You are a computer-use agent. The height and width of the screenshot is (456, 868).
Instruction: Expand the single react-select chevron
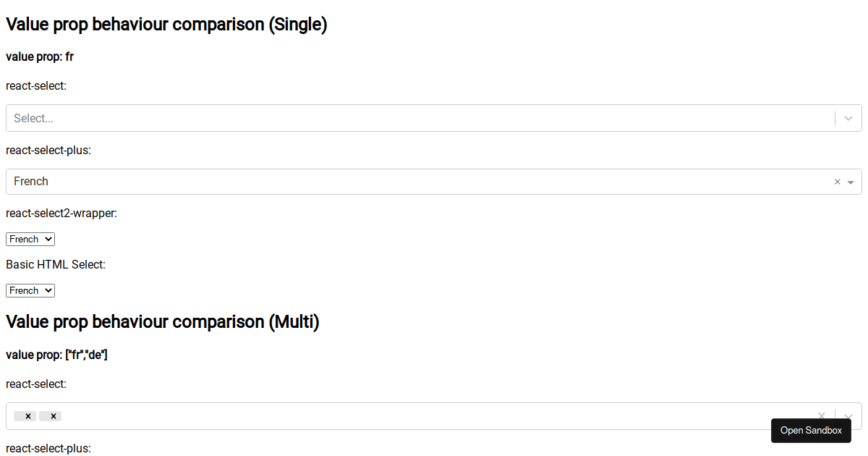[x=848, y=118]
